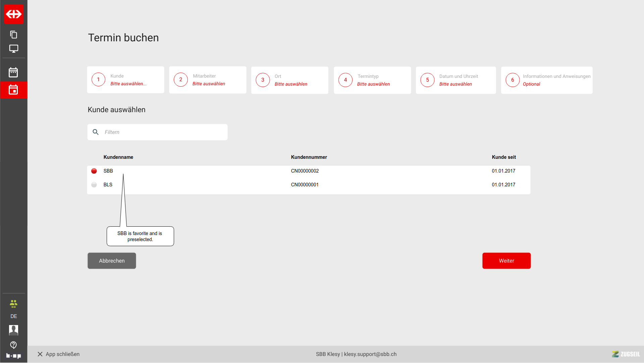The image size is (644, 363).
Task: Click App schließen in footer
Action: click(59, 354)
